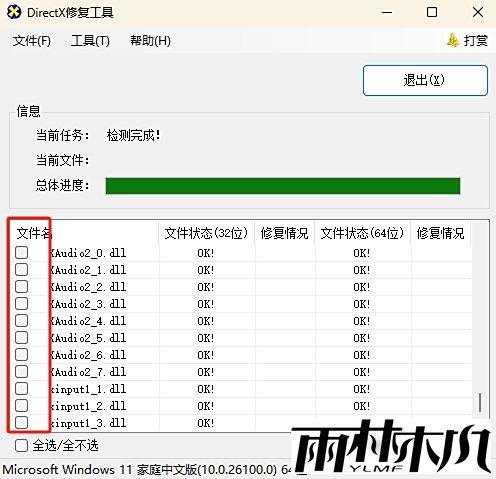Open the 文件(F) menu
This screenshot has height=479, width=496.
click(x=32, y=41)
